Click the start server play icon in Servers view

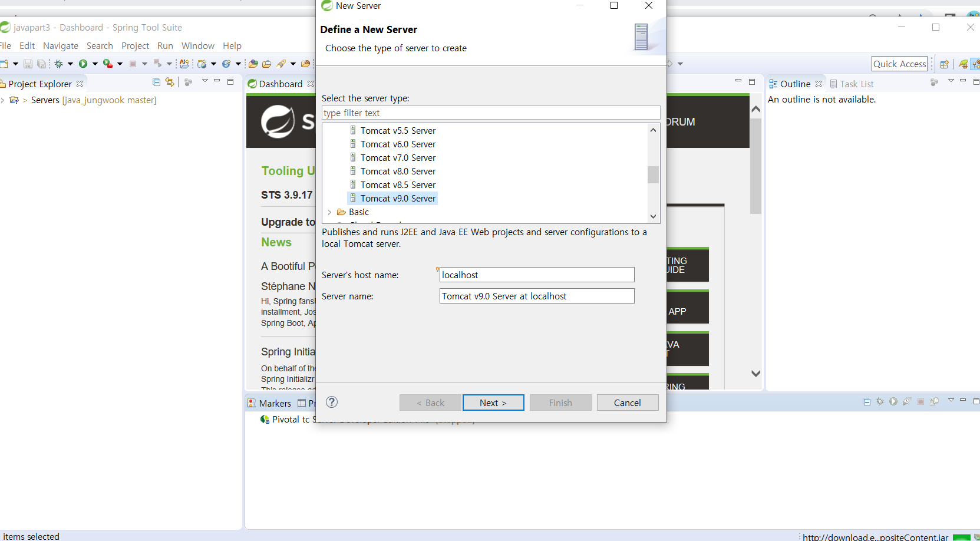click(x=893, y=401)
